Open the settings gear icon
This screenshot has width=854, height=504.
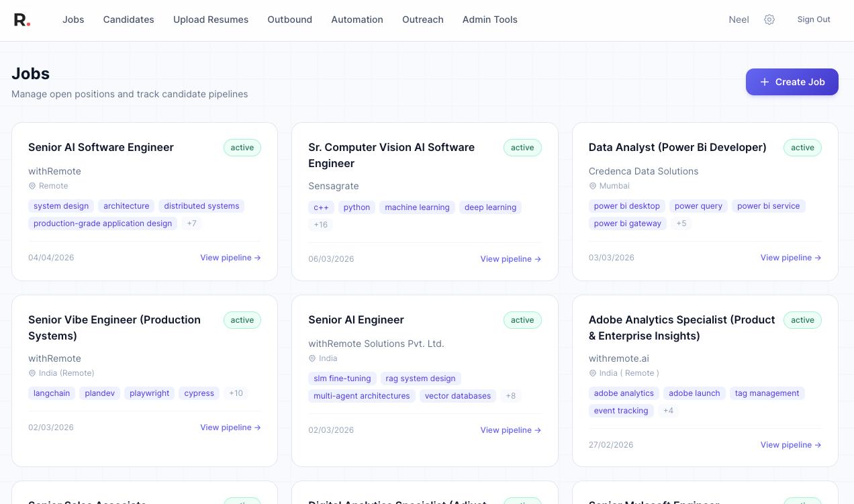pyautogui.click(x=769, y=19)
